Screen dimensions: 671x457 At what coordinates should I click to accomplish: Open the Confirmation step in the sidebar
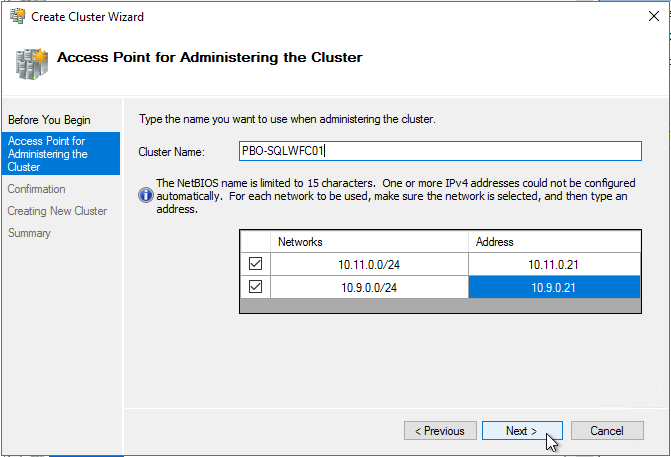pyautogui.click(x=36, y=189)
